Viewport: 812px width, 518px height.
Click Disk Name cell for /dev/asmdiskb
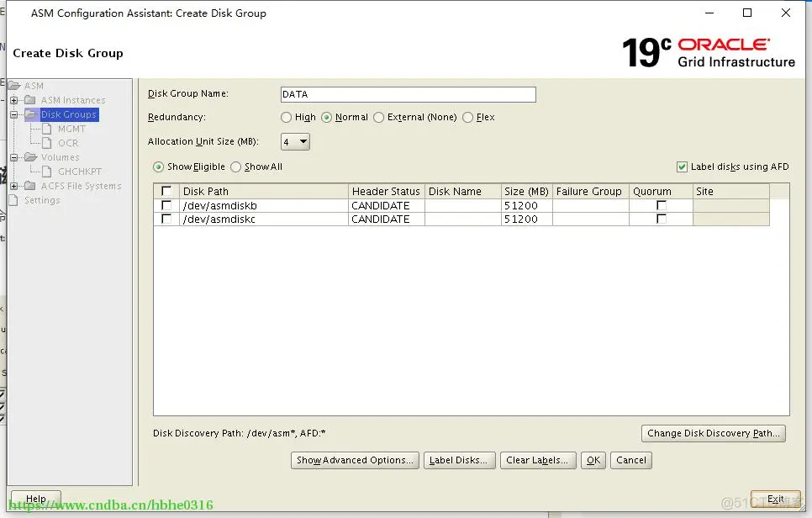point(463,206)
